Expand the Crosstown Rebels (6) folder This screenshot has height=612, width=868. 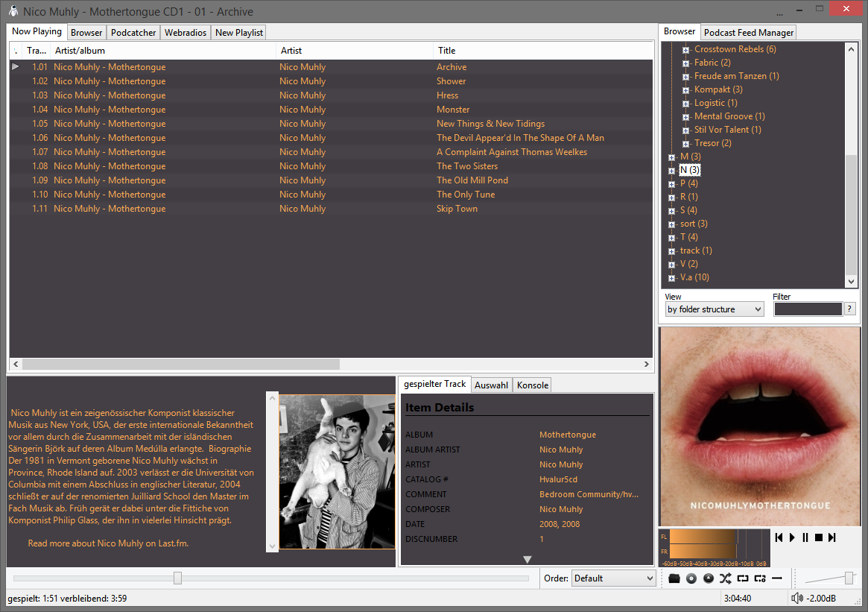685,50
